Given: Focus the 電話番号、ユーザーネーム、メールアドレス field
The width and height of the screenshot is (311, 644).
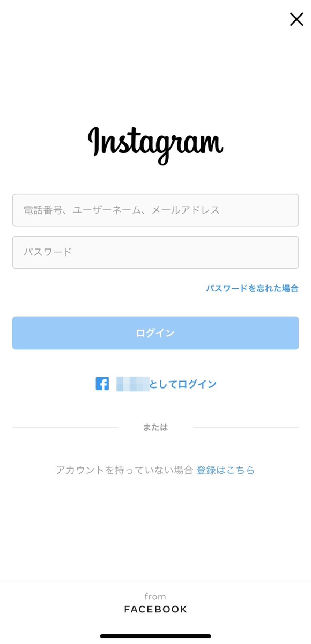Looking at the screenshot, I should pyautogui.click(x=155, y=210).
